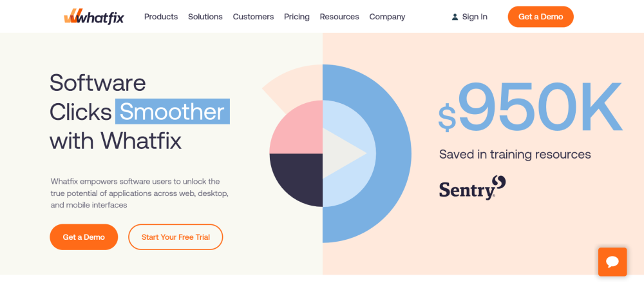This screenshot has width=644, height=292.
Task: Click Start Your Free Trial button
Action: pos(176,237)
